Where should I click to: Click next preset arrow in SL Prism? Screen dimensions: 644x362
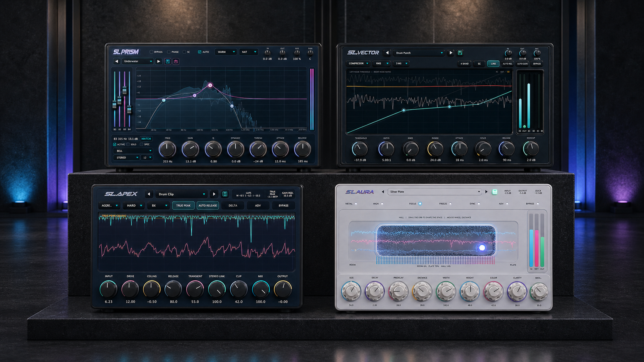[158, 61]
